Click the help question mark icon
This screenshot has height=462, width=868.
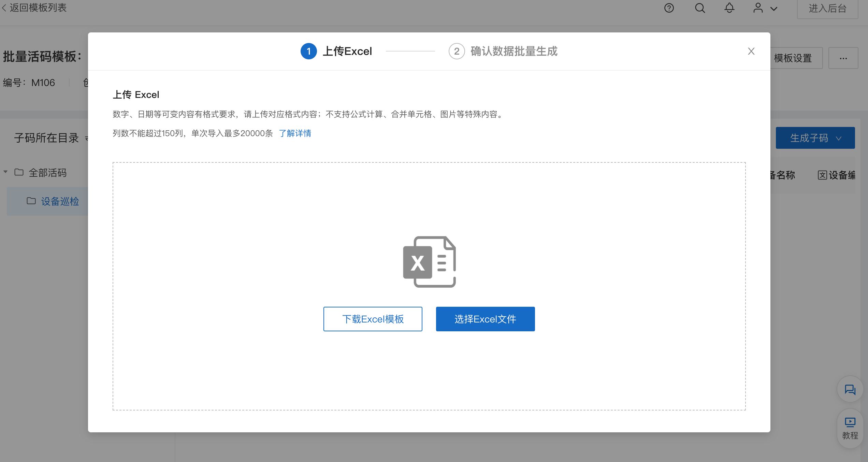669,8
